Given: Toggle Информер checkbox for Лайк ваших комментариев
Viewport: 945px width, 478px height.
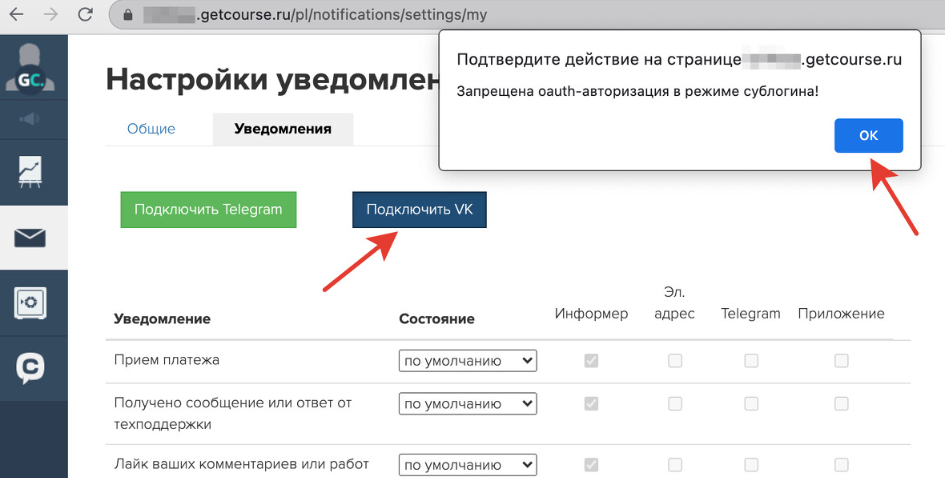Looking at the screenshot, I should (591, 465).
